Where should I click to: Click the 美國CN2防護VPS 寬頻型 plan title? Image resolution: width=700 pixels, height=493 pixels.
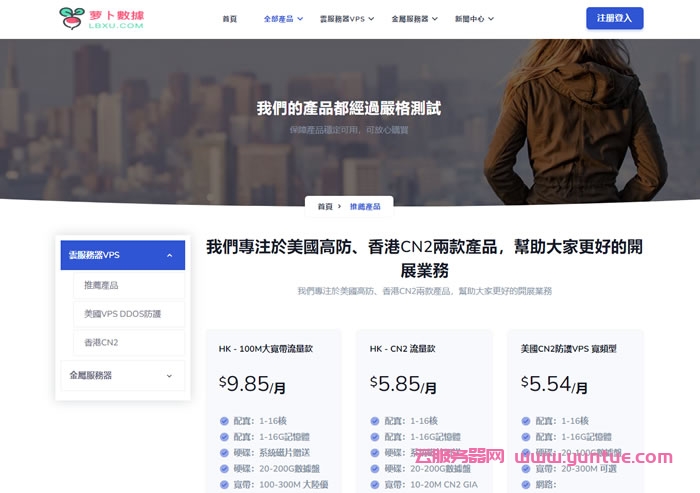point(568,349)
